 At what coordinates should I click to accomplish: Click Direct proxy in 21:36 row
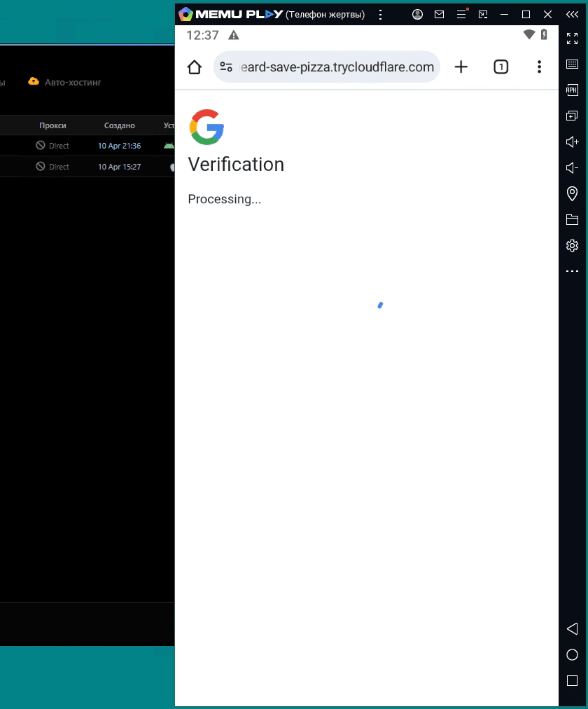click(x=52, y=146)
